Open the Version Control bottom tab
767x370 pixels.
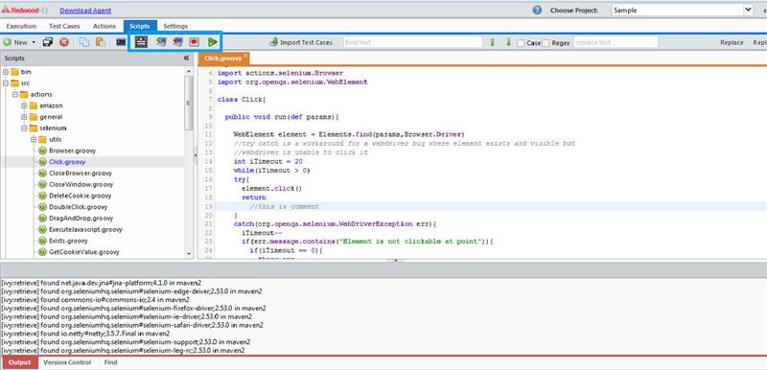(x=67, y=363)
